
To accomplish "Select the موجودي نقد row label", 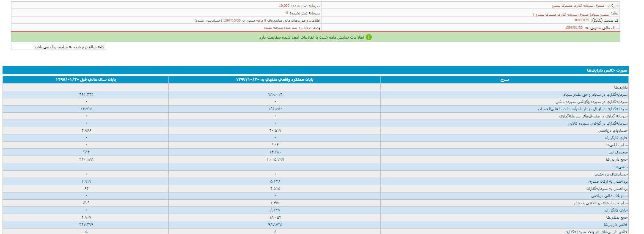I will pos(616,152).
